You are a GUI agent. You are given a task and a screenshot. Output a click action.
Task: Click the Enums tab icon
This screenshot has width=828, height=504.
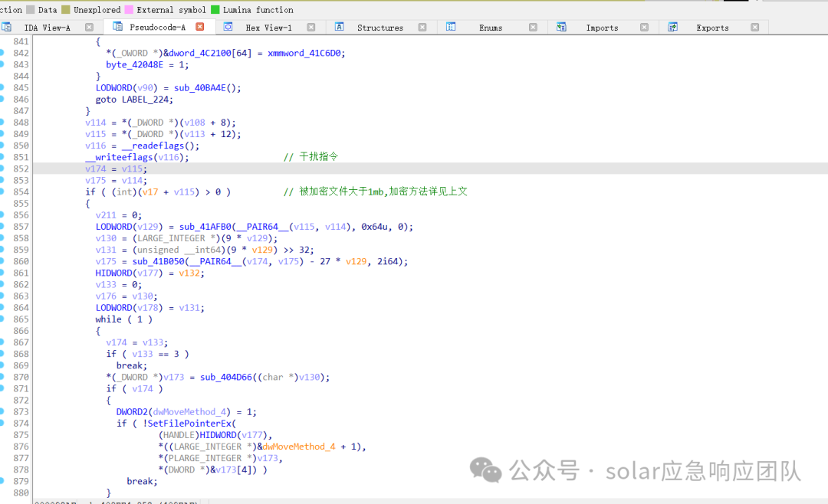coord(451,27)
